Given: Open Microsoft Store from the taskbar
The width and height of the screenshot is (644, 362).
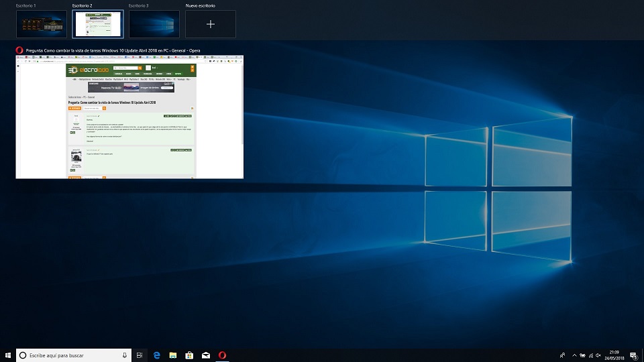Looking at the screenshot, I should [x=189, y=355].
